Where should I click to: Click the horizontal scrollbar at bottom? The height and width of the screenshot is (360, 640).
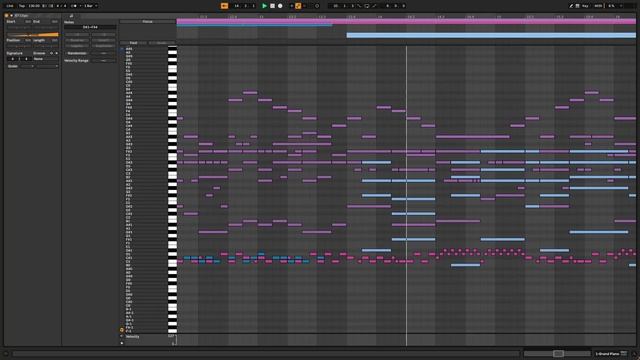pos(266,353)
